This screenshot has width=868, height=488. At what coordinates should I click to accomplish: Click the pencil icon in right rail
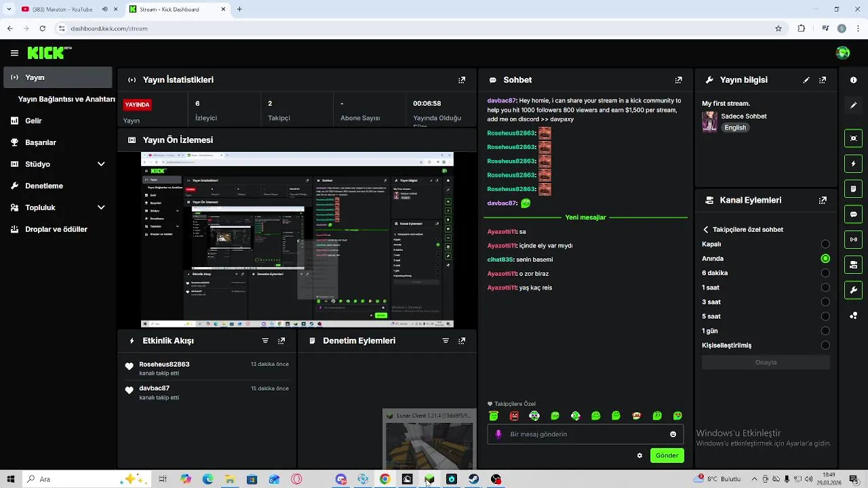(x=853, y=106)
